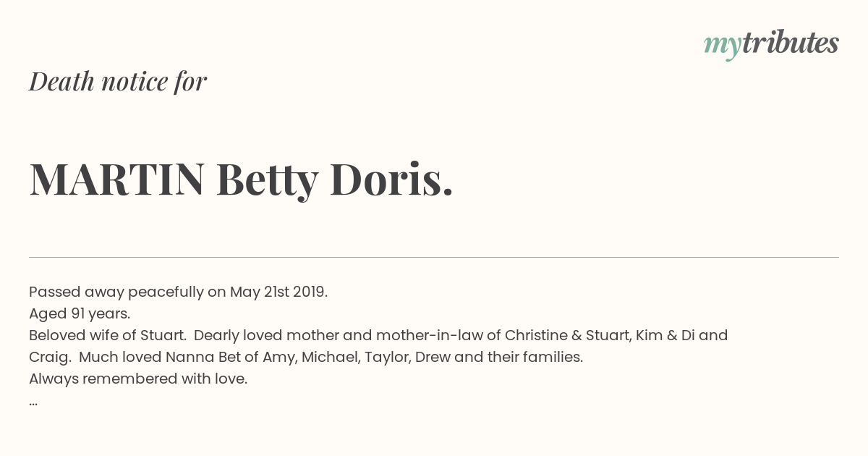Click the 'Always remembered with love.' line
Image resolution: width=868 pixels, height=456 pixels.
(138, 379)
